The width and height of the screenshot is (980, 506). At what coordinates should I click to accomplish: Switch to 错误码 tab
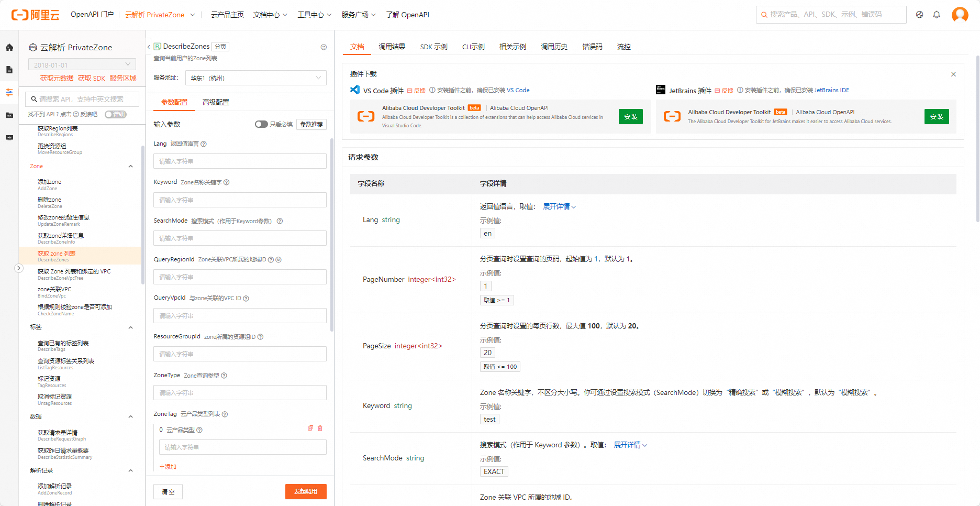(592, 47)
